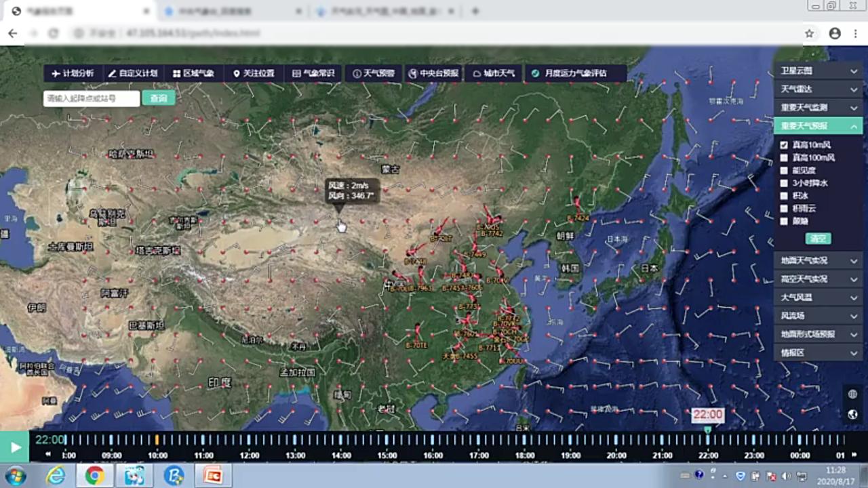Open 中央台预报 with the globe icon
Image resolution: width=868 pixels, height=488 pixels.
click(433, 73)
